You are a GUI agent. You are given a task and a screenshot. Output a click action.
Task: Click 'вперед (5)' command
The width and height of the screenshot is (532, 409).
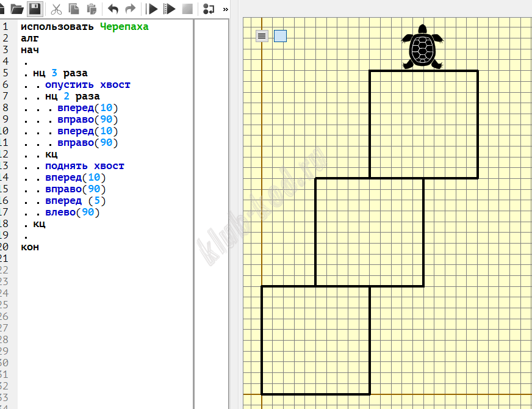coord(75,201)
